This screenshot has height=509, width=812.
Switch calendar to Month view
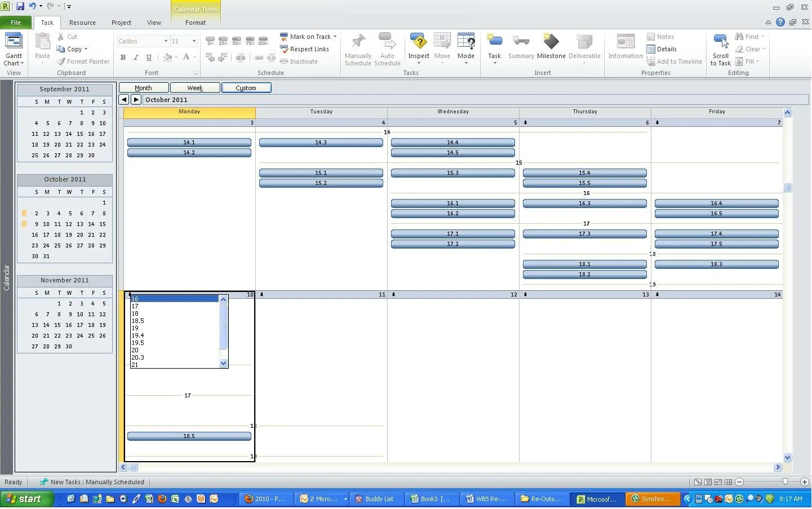(143, 88)
